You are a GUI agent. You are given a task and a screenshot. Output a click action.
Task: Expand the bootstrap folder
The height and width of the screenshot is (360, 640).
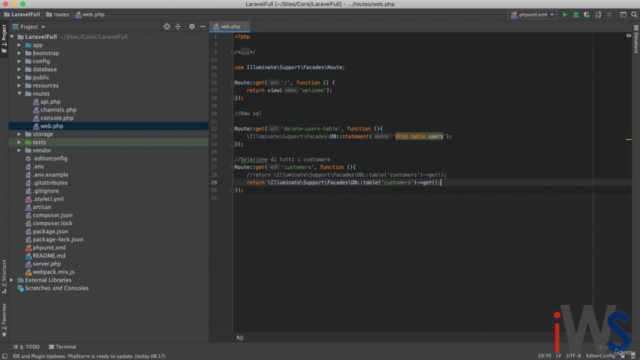pyautogui.click(x=19, y=53)
